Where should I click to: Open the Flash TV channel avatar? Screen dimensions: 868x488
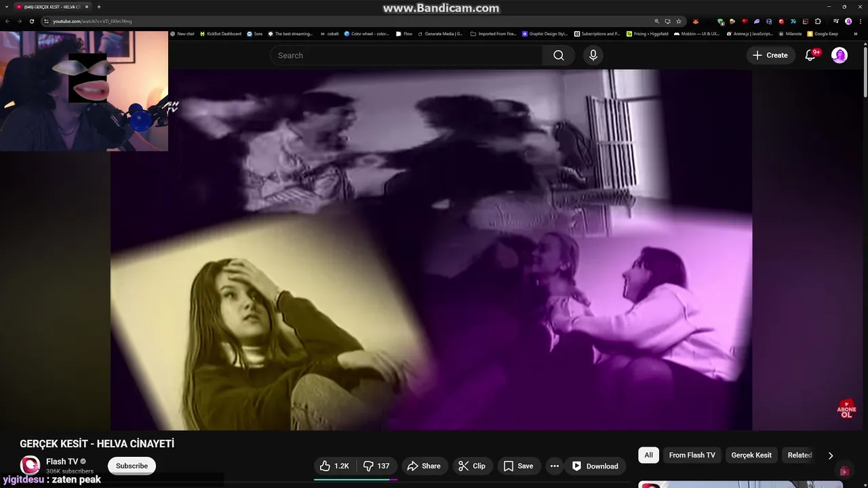coord(29,465)
